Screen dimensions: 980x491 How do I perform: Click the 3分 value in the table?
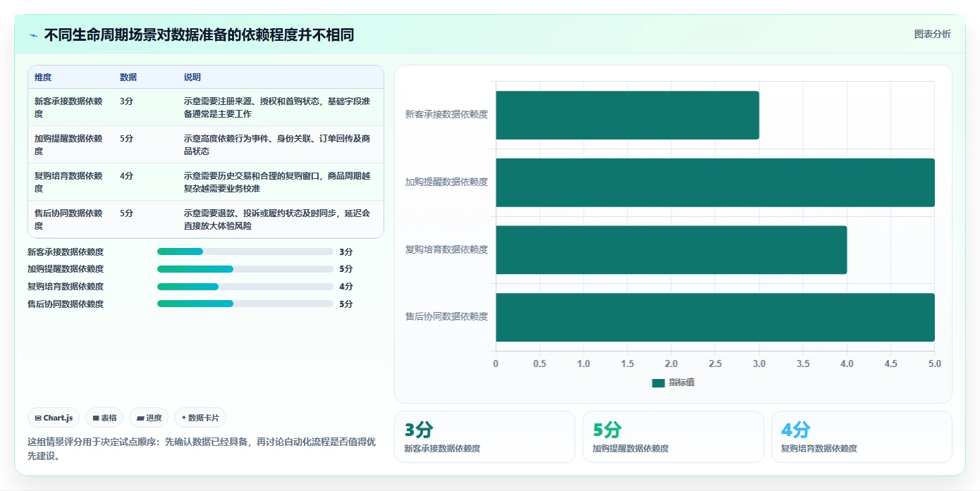tap(126, 101)
